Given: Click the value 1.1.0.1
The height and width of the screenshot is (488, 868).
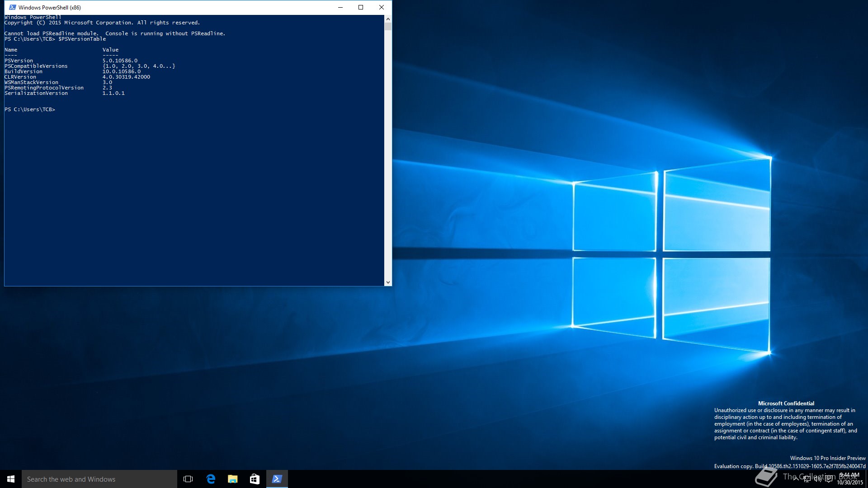Looking at the screenshot, I should pyautogui.click(x=113, y=93).
